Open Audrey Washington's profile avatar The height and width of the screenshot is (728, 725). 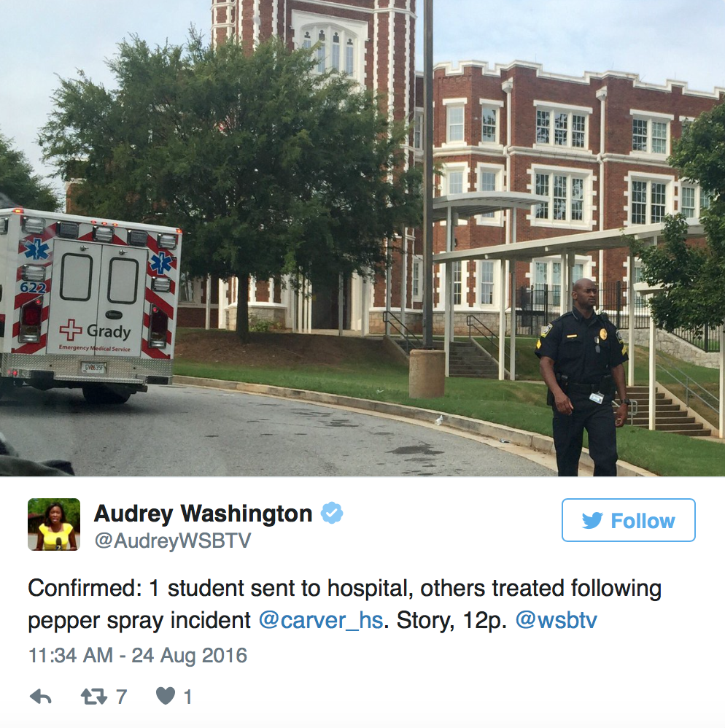(54, 524)
